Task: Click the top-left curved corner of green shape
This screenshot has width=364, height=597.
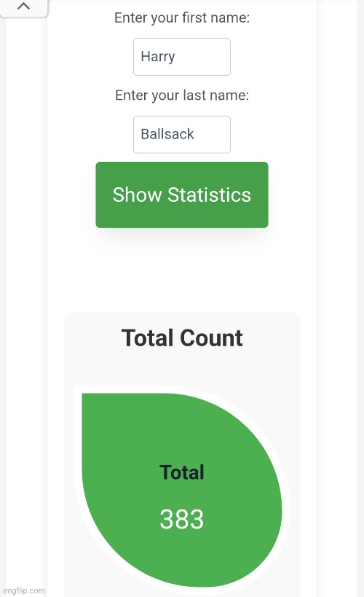Action: click(84, 396)
